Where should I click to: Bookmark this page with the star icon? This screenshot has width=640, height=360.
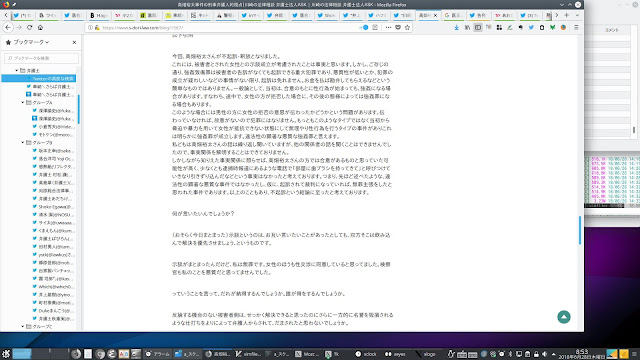click(x=407, y=27)
